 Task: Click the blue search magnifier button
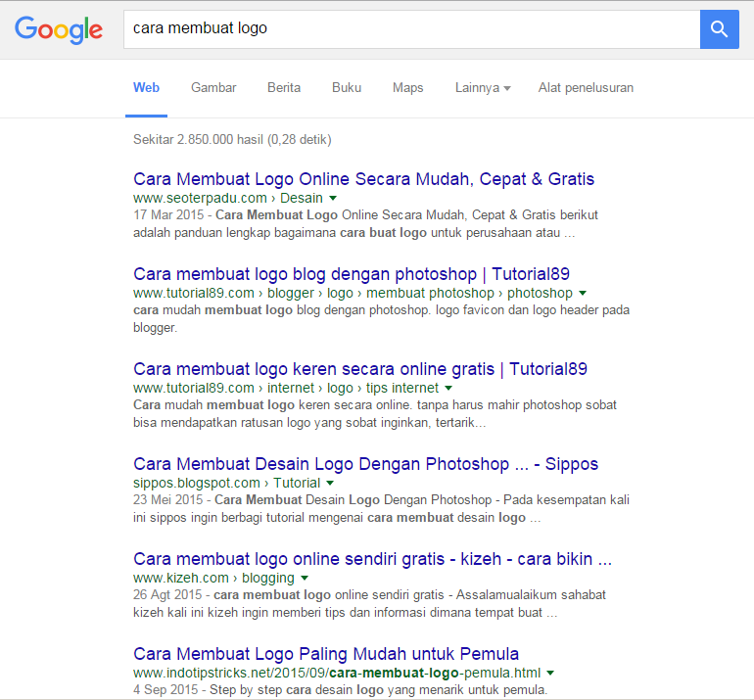719,29
